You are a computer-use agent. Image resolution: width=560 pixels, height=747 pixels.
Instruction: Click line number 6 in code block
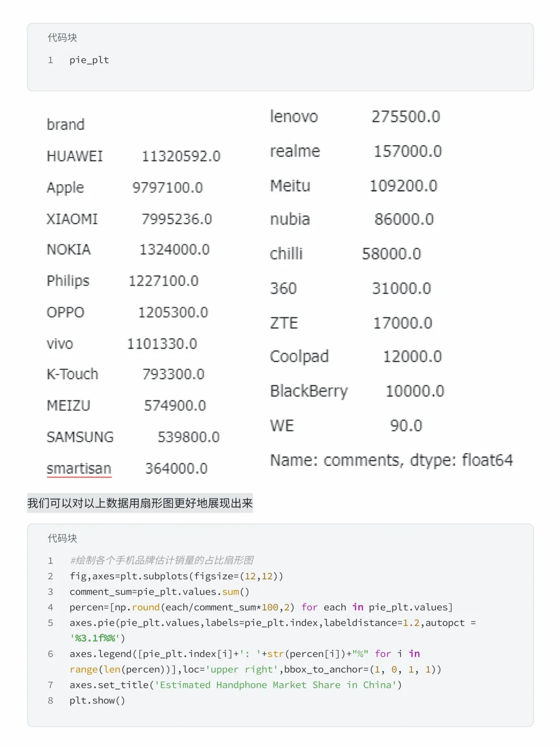[50, 654]
